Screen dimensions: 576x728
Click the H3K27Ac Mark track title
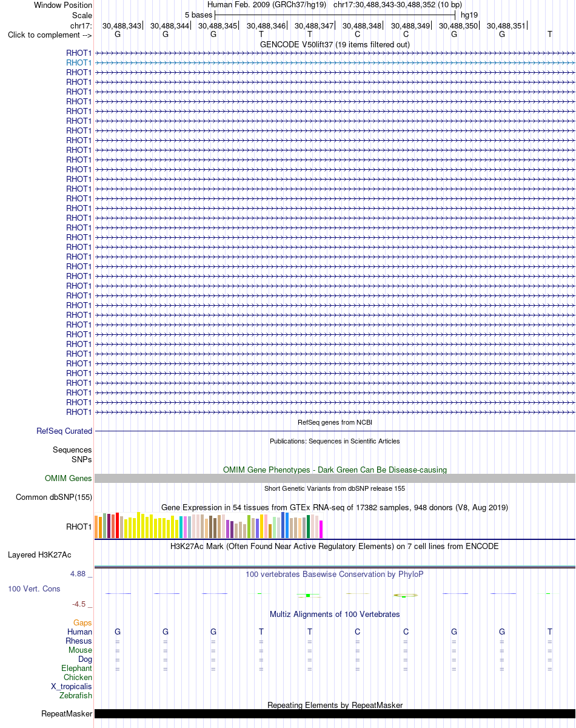point(335,546)
